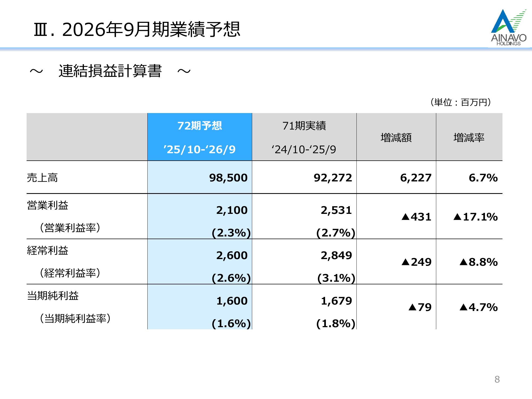Click the page number 8

[497, 379]
